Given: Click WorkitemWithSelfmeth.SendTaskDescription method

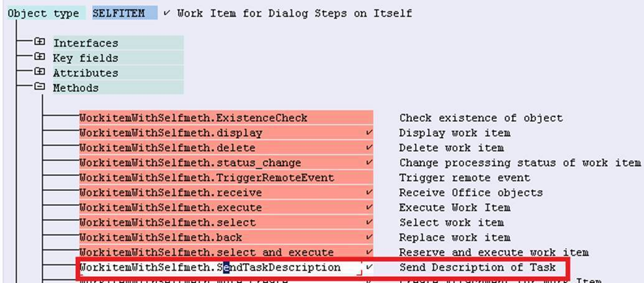Looking at the screenshot, I should click(210, 267).
